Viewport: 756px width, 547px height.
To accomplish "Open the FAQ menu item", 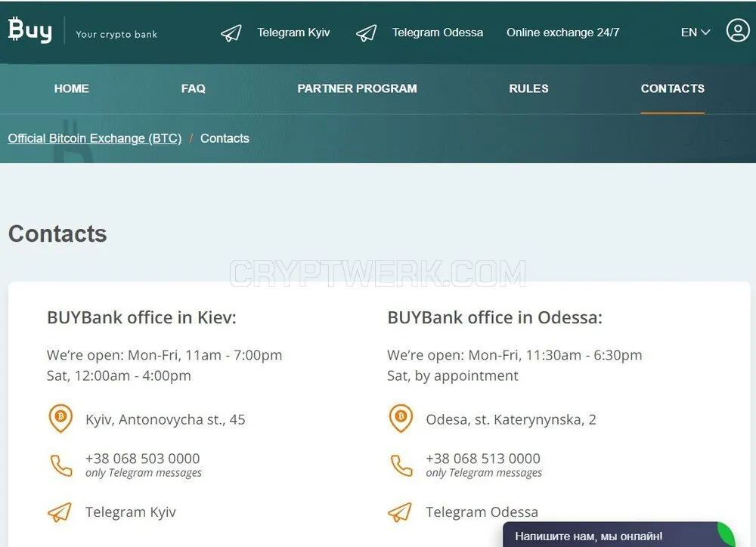I will click(x=194, y=88).
